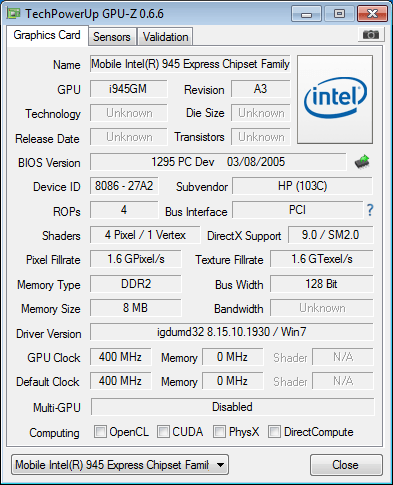393x485 pixels.
Task: Click the Memory Type field DDR2
Action: [136, 284]
